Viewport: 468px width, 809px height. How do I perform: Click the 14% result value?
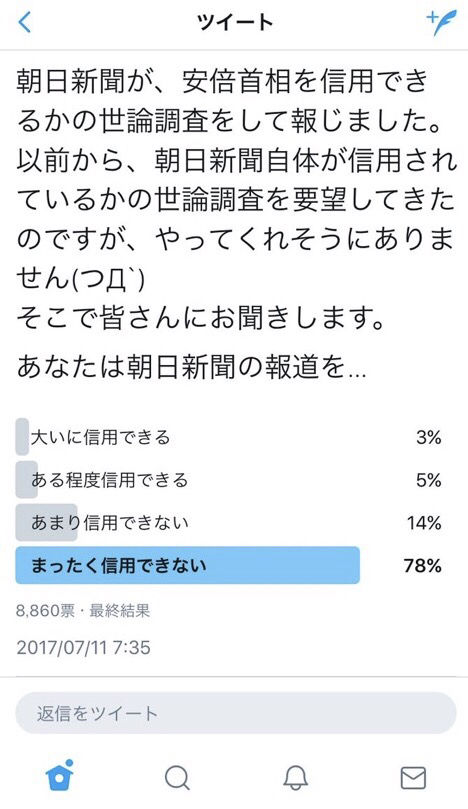pyautogui.click(x=424, y=523)
